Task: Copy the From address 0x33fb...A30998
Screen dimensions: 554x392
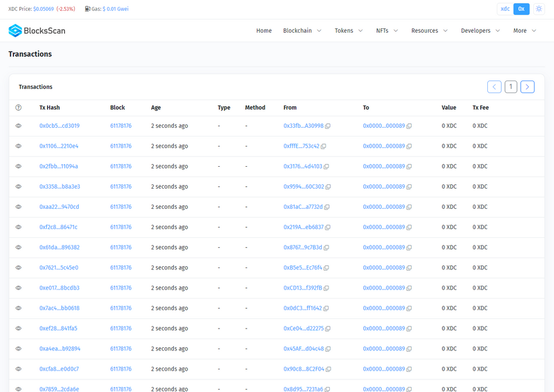Action: coord(327,126)
